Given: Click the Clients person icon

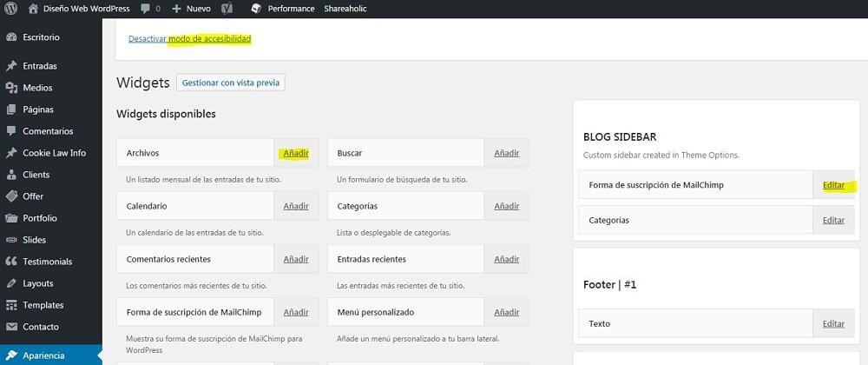Looking at the screenshot, I should [11, 175].
